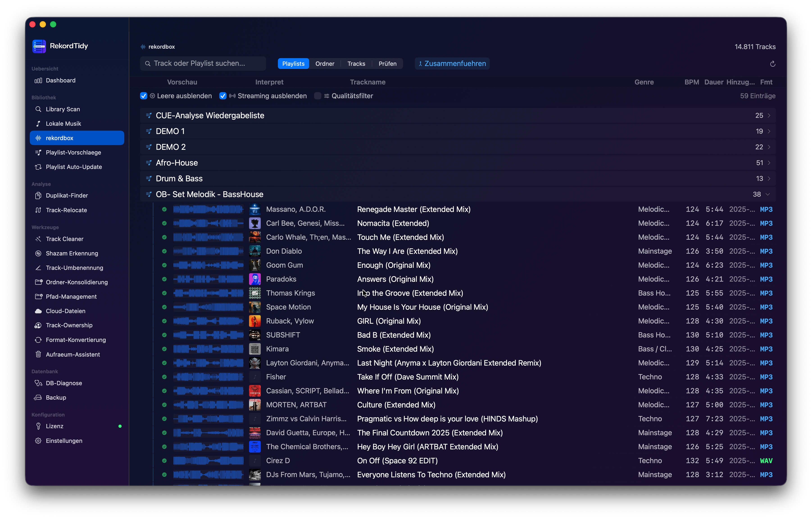
Task: Expand the DEMO 1 playlist chevron
Action: (769, 131)
